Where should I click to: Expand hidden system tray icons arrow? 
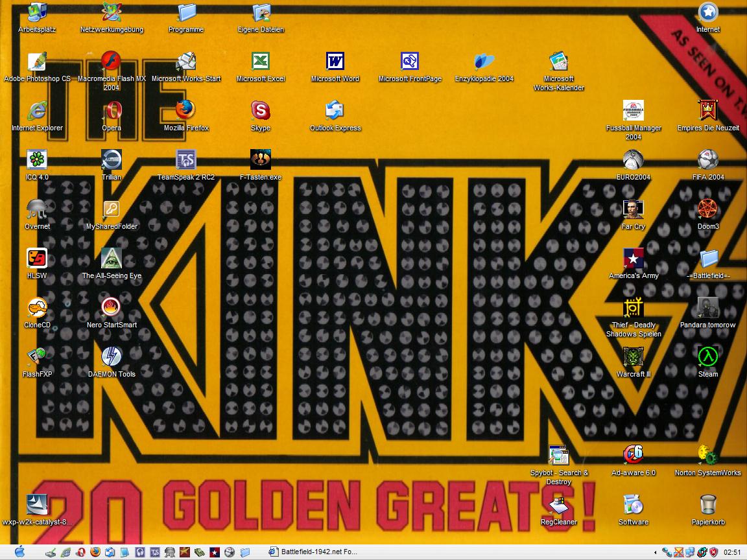(656, 552)
